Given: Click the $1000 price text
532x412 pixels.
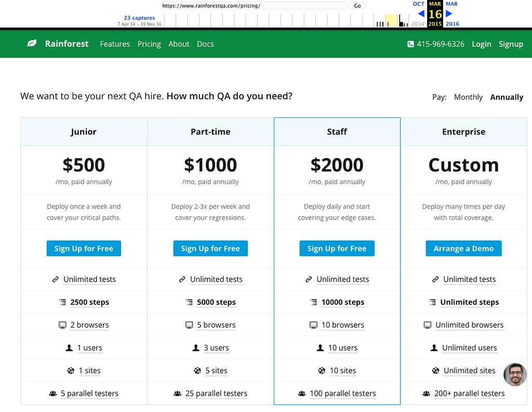Looking at the screenshot, I should 210,165.
